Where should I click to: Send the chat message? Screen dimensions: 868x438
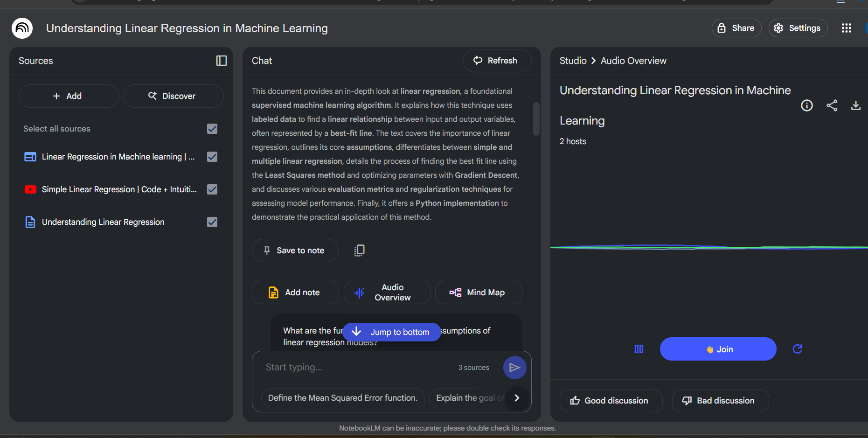point(514,368)
